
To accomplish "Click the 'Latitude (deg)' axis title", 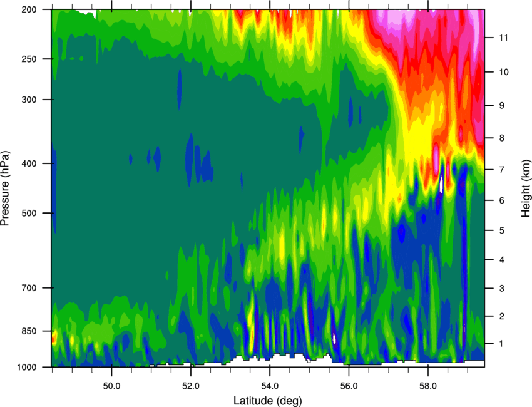I will [x=268, y=401].
